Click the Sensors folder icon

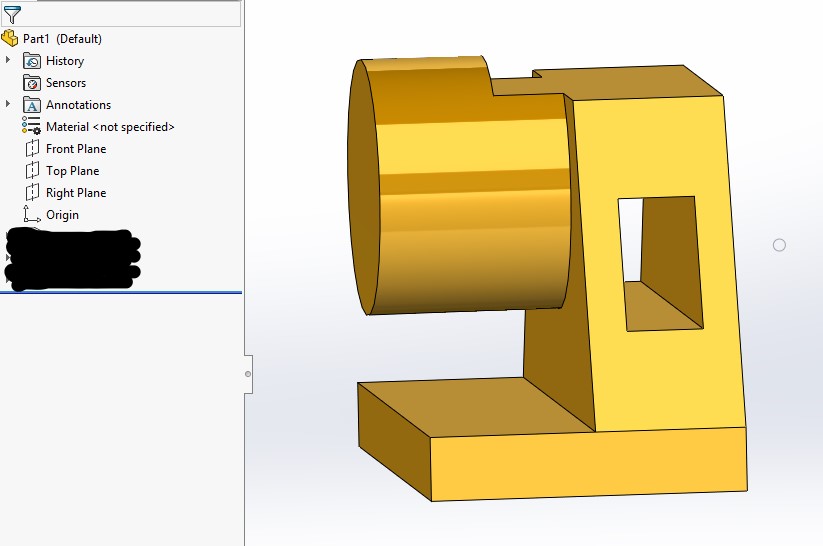coord(31,83)
